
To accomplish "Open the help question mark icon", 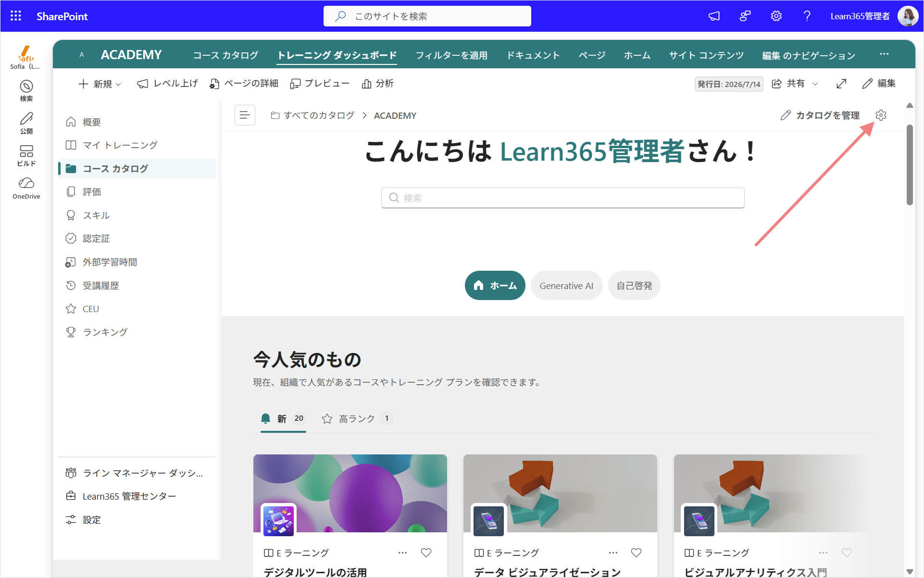I will 807,16.
